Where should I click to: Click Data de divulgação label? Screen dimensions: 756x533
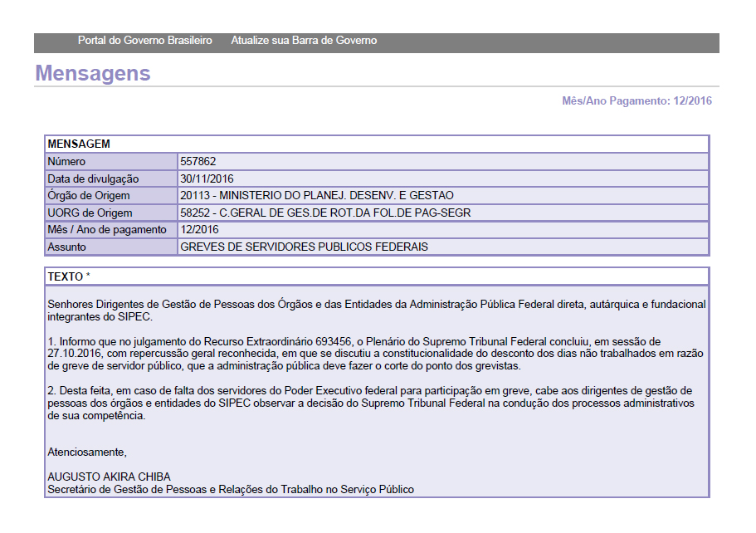pos(93,179)
